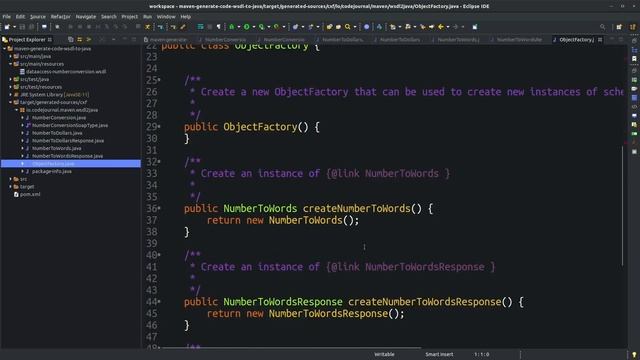Click the tip lightbulb icon in status bar
The image size is (640, 360).
pos(634,355)
